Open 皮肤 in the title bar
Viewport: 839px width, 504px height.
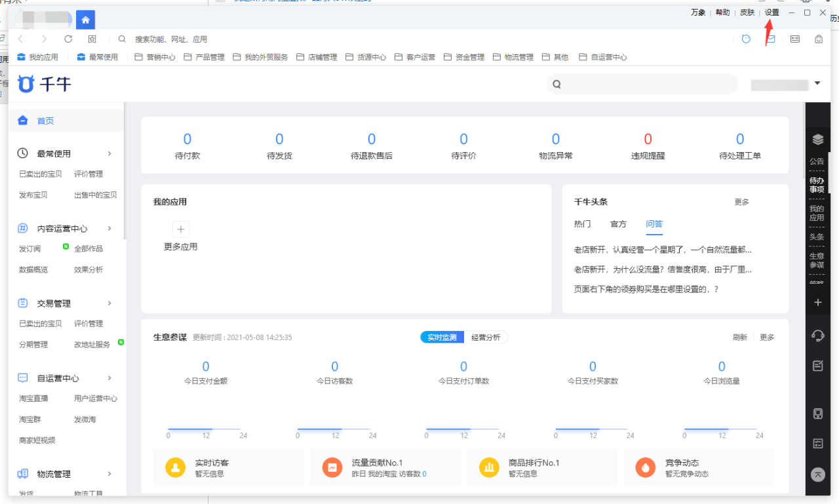pyautogui.click(x=747, y=12)
